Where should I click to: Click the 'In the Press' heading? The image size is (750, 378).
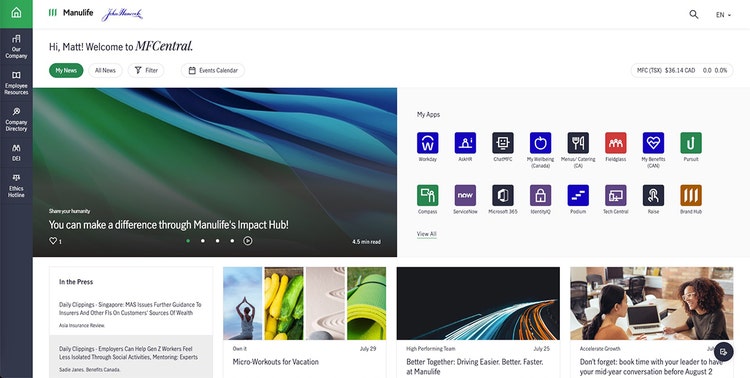pos(76,282)
